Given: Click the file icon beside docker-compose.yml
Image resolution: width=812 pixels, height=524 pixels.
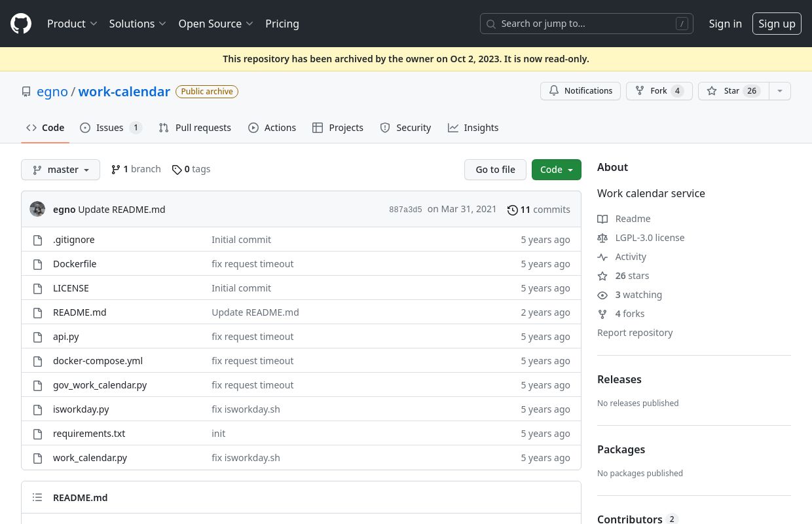Looking at the screenshot, I should click(38, 361).
